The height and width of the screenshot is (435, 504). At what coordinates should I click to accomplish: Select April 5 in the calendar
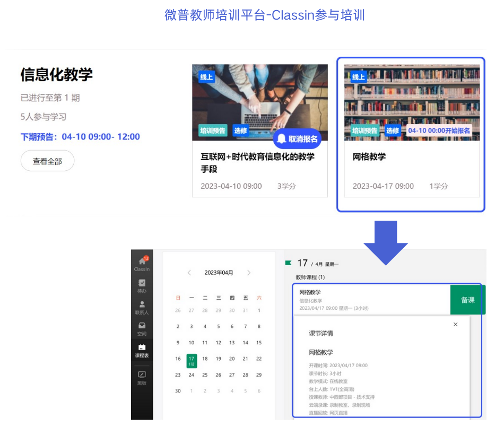218,327
